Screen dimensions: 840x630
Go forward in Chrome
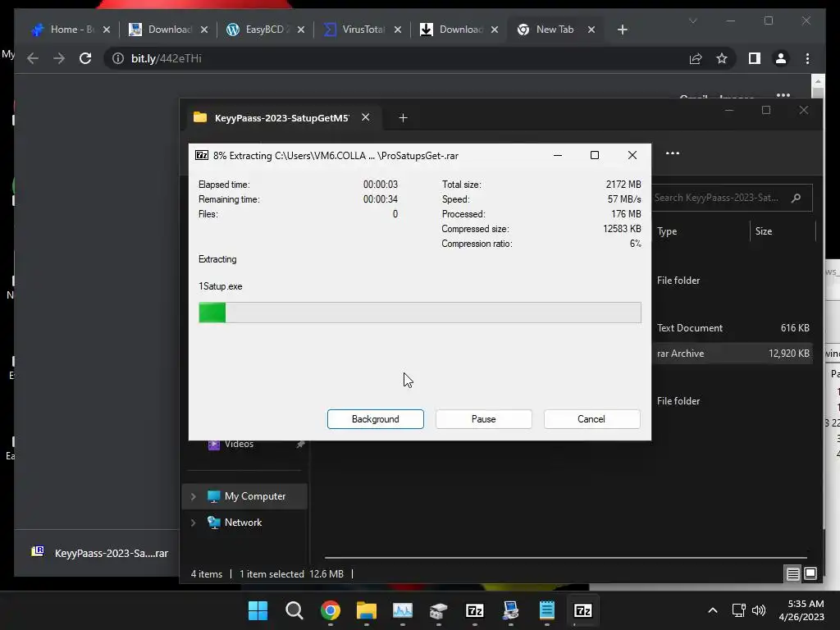(x=59, y=58)
